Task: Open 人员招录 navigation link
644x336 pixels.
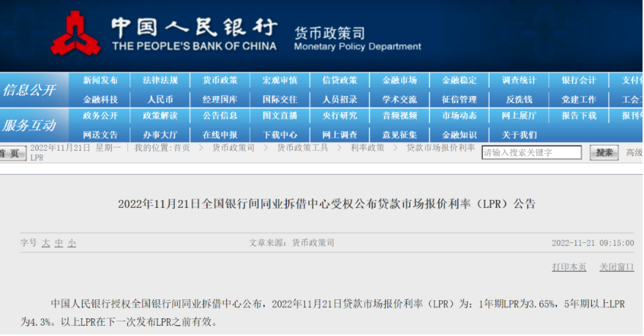Action: point(340,100)
